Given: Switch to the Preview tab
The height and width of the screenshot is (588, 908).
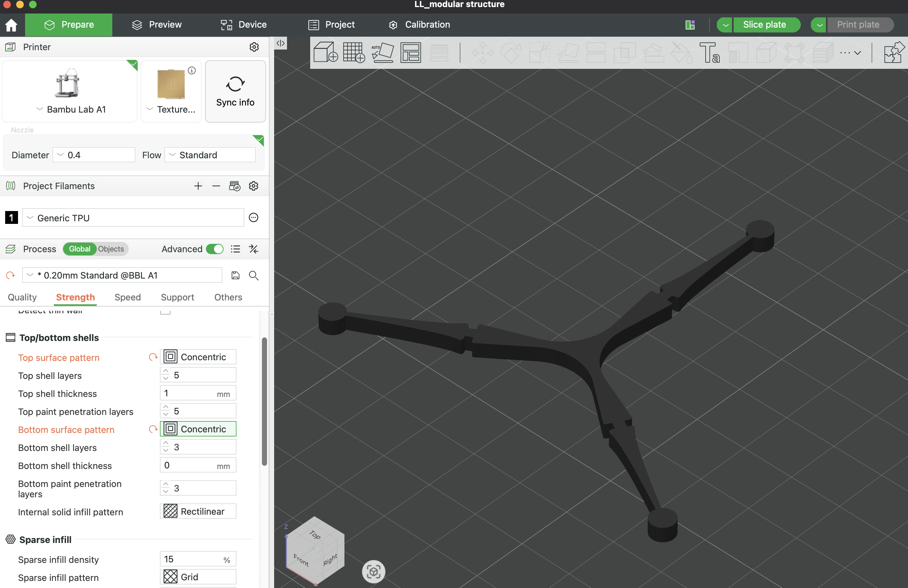Looking at the screenshot, I should click(157, 25).
